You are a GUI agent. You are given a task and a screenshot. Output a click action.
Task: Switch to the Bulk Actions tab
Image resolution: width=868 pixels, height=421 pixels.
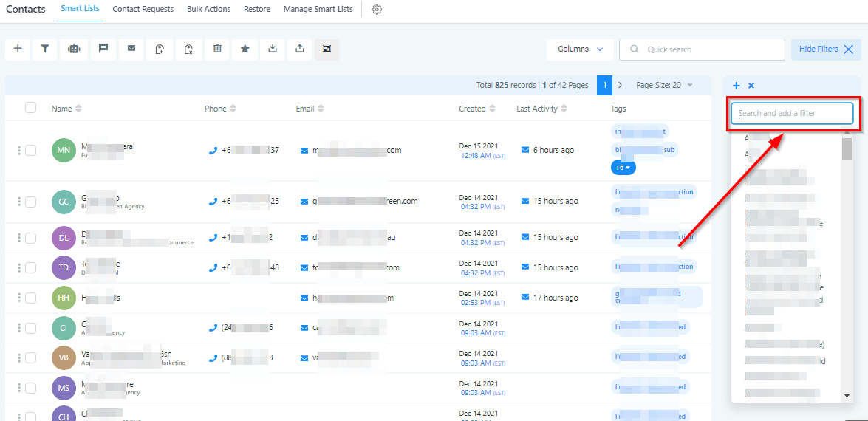(208, 10)
